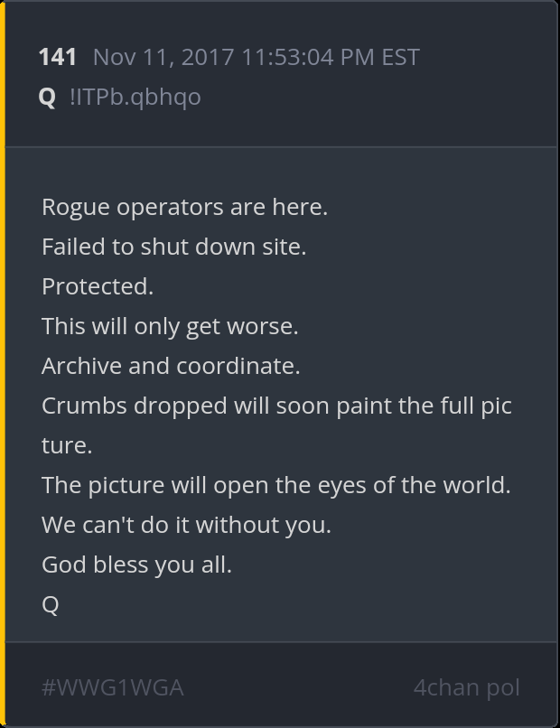Click the wrapped fragment "ture."
Image resolution: width=560 pixels, height=728 pixels.
[67, 445]
